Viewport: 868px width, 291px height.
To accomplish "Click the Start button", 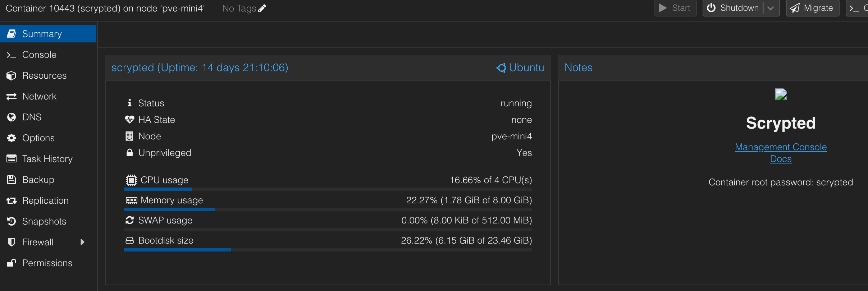I will coord(675,8).
